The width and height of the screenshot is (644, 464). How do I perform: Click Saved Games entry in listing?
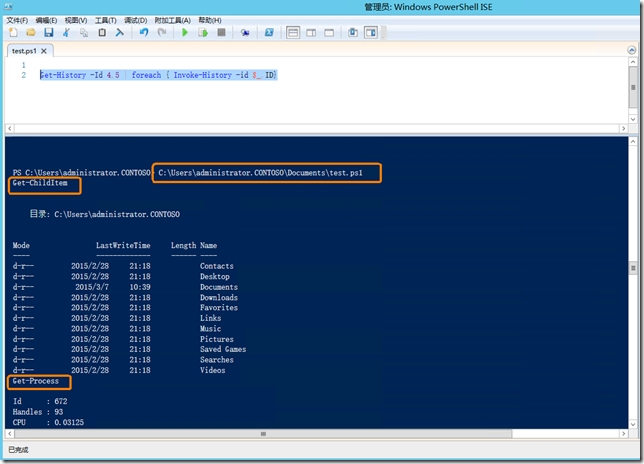point(223,349)
